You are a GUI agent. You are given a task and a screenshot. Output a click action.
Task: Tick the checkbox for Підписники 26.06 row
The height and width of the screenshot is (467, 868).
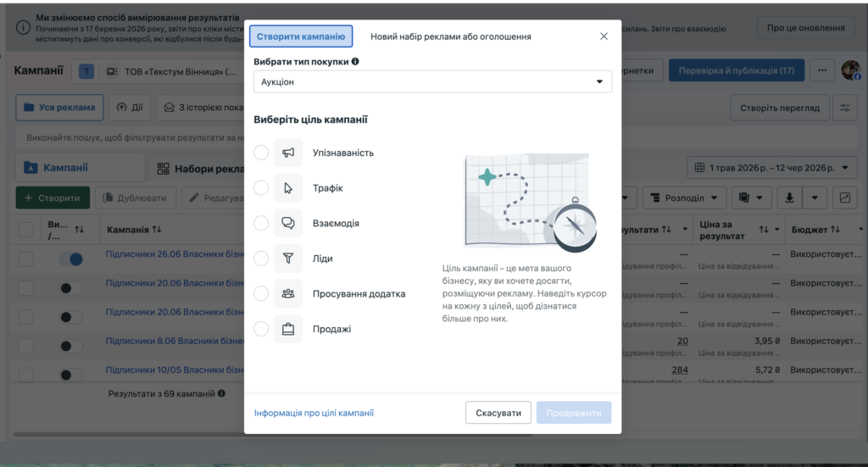point(25,259)
